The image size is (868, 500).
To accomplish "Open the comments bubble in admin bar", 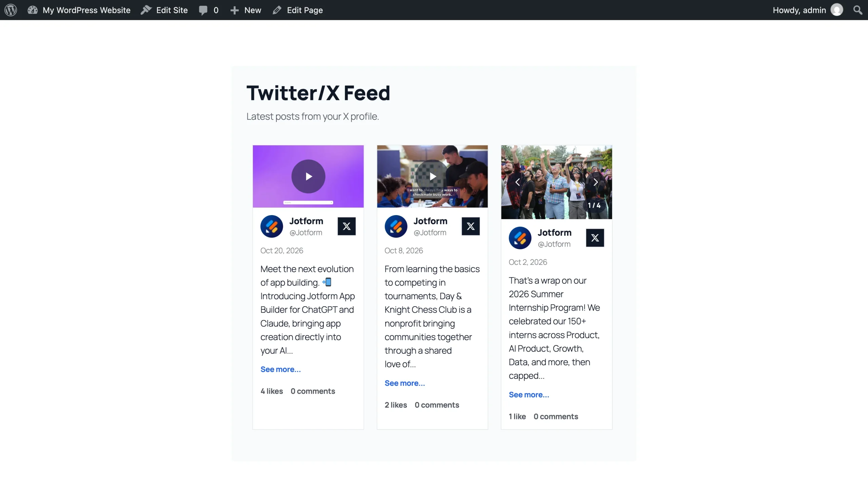I will pos(209,10).
